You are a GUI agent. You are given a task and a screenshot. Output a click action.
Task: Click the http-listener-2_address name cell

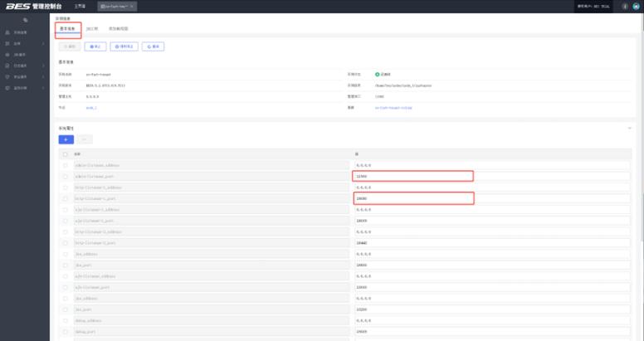pyautogui.click(x=212, y=232)
